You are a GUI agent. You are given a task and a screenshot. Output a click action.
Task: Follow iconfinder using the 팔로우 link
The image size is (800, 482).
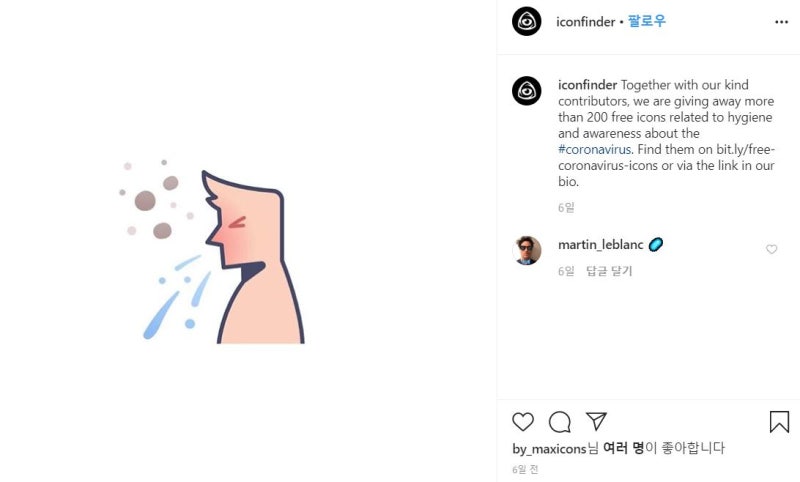[x=646, y=21]
